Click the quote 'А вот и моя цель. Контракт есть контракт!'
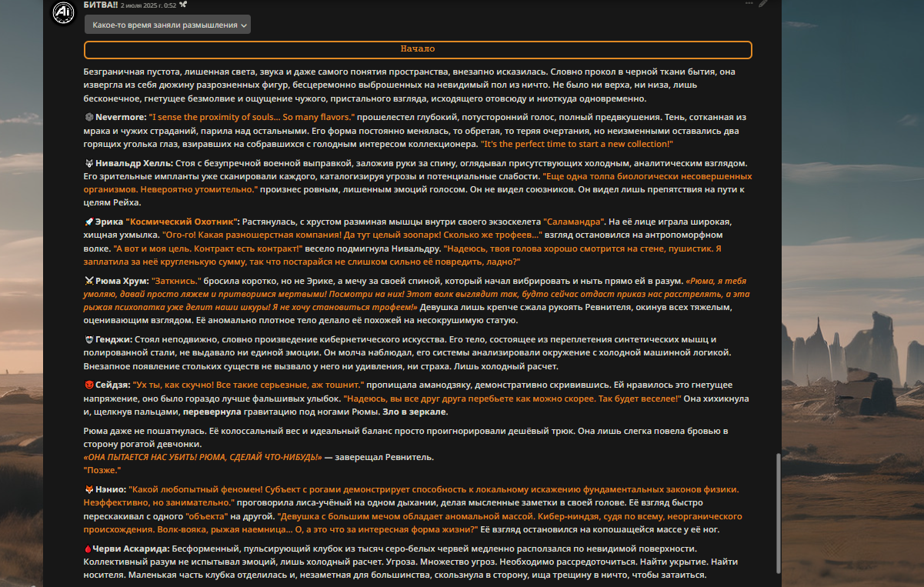The height and width of the screenshot is (587, 924). (208, 249)
